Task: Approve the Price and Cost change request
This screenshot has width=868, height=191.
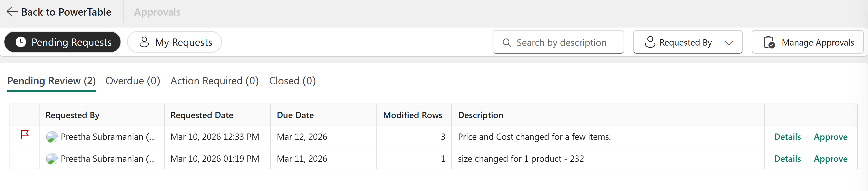Action: tap(830, 137)
